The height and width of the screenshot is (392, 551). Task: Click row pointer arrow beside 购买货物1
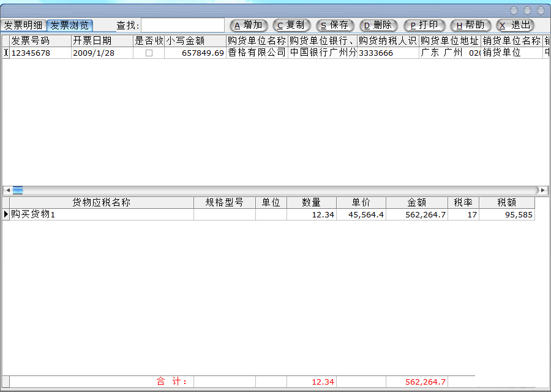click(x=6, y=214)
